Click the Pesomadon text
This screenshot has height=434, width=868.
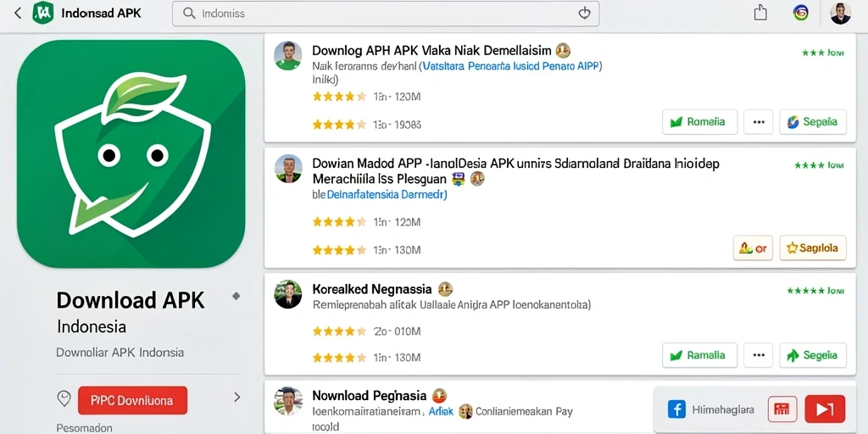tap(84, 428)
